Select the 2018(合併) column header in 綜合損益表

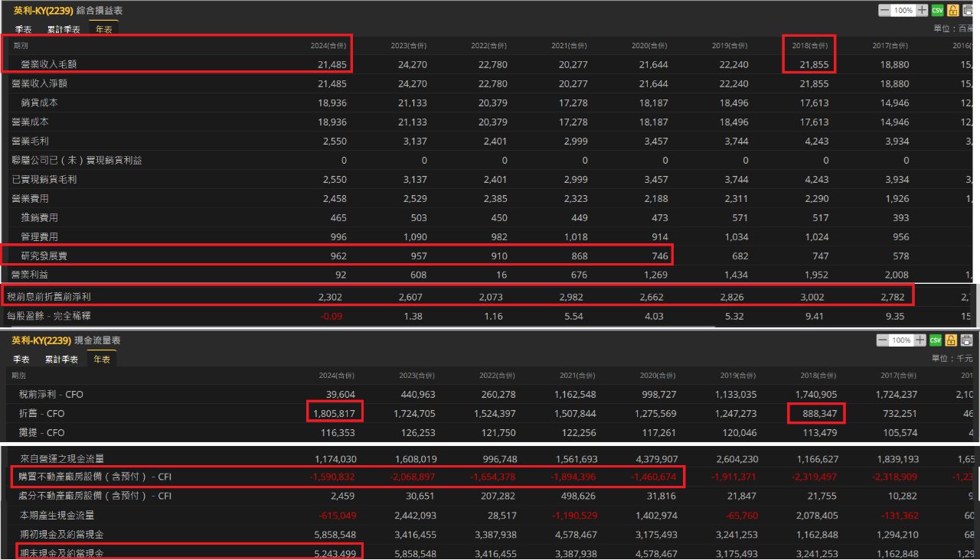pos(810,46)
